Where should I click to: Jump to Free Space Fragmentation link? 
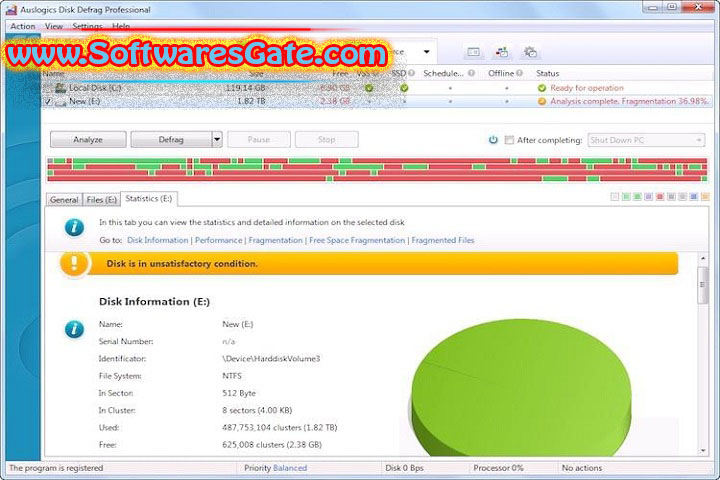pyautogui.click(x=357, y=240)
